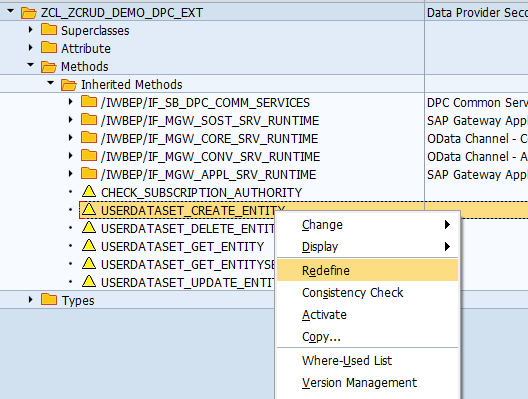The height and width of the screenshot is (399, 528).
Task: Expand the Attribute folder arrow
Action: coord(31,48)
